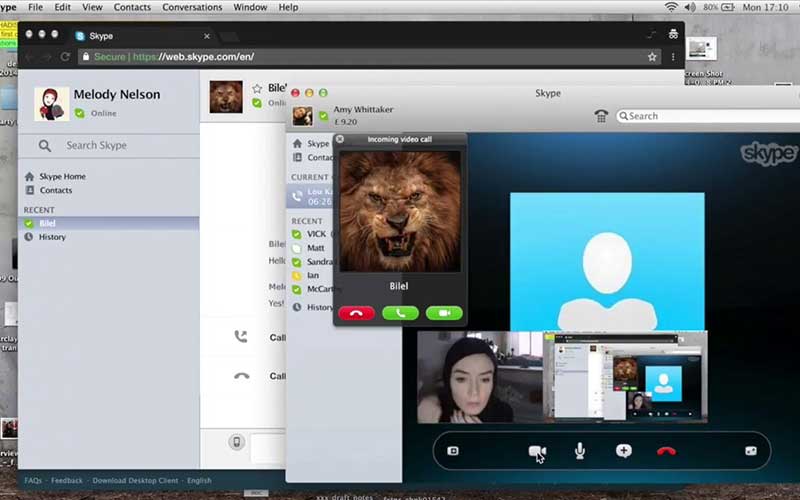Click the plus bubble icon in call bar
The width and height of the screenshot is (800, 500).
pos(623,451)
